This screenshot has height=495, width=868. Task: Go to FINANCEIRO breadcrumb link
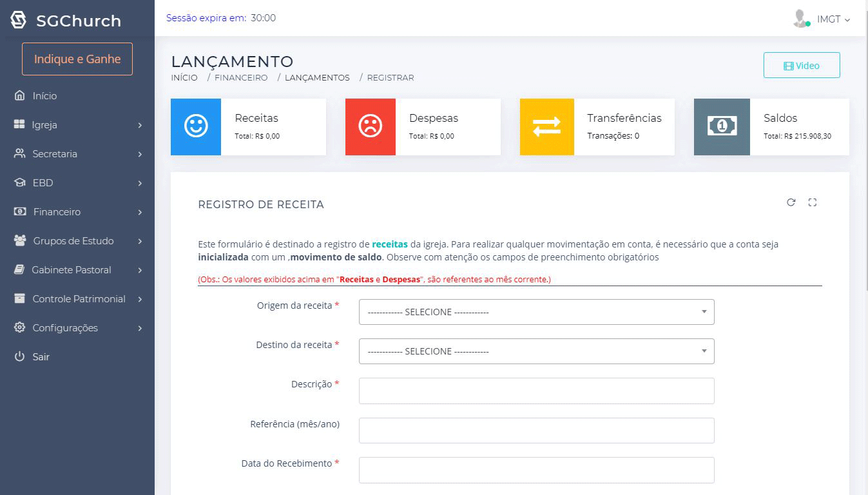pyautogui.click(x=241, y=77)
